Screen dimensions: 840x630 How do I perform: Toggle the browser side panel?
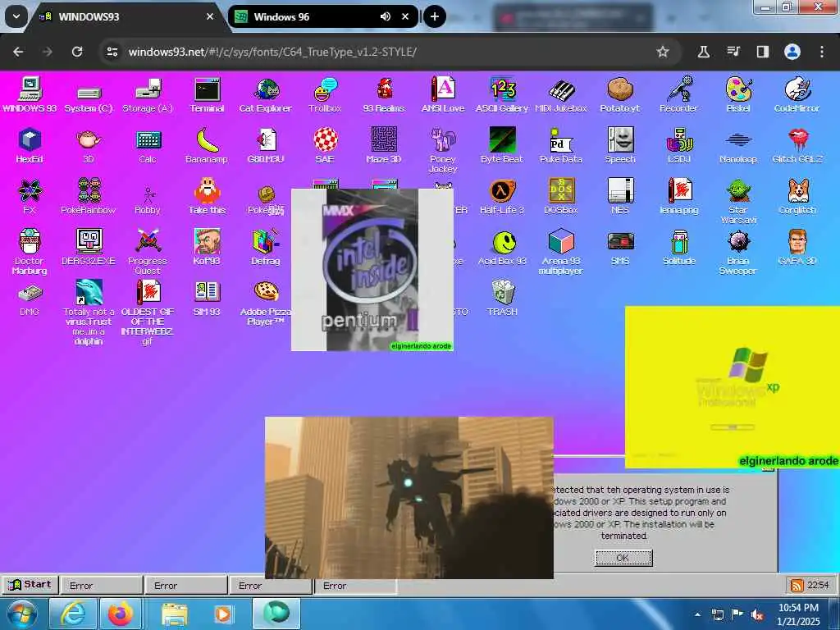pyautogui.click(x=762, y=52)
